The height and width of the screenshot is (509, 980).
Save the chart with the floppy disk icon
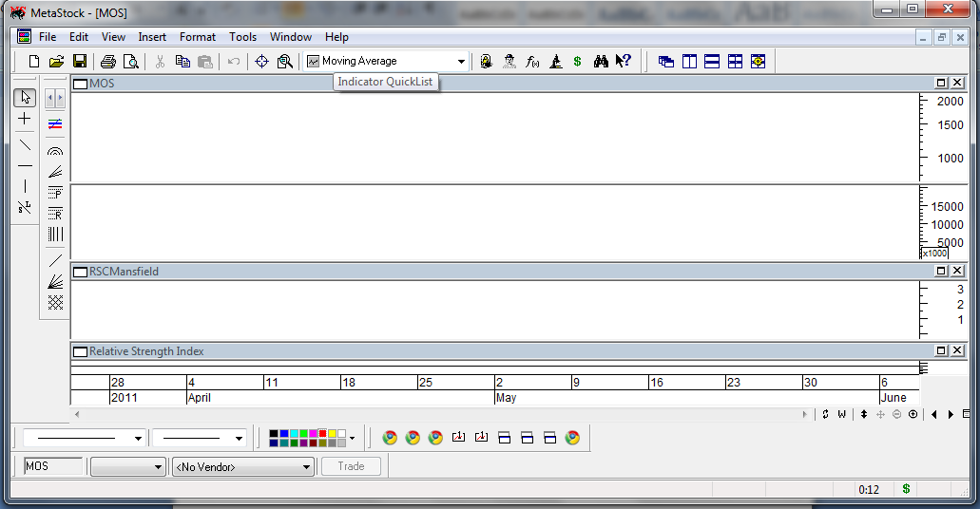click(80, 61)
